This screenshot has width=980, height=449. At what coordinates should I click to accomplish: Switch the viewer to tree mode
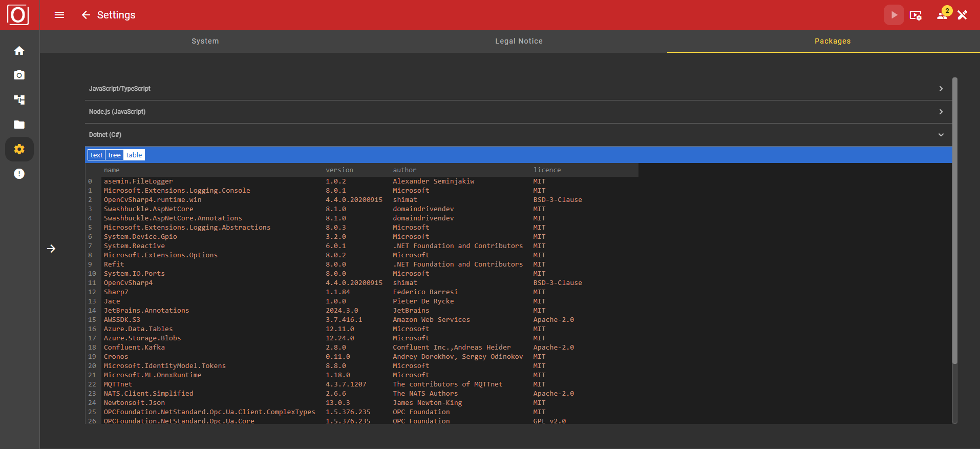[114, 155]
